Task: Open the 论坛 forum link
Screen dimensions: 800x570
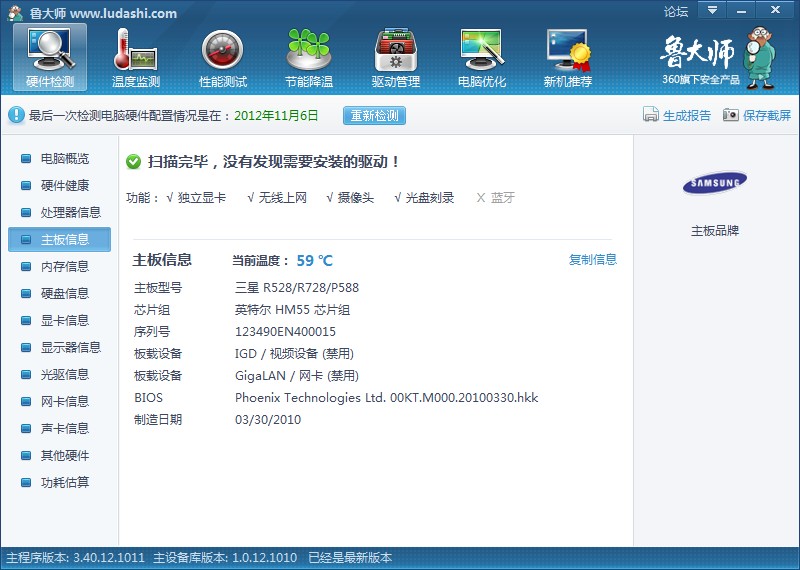Action: pos(676,11)
